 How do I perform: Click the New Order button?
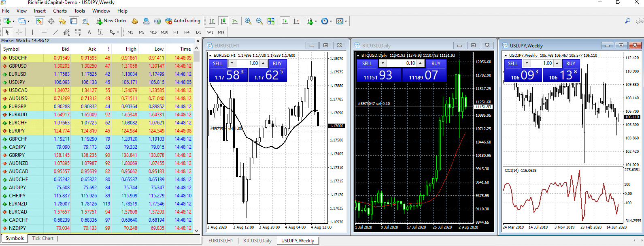coord(111,21)
